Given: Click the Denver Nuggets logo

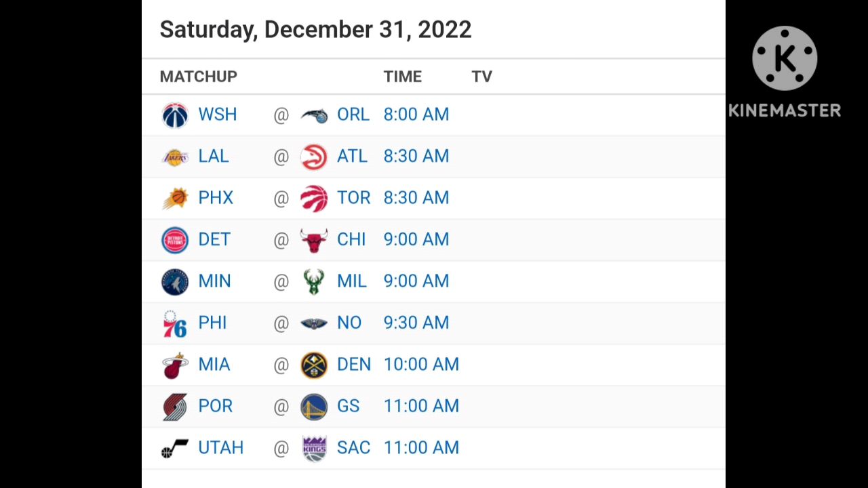Looking at the screenshot, I should 314,365.
